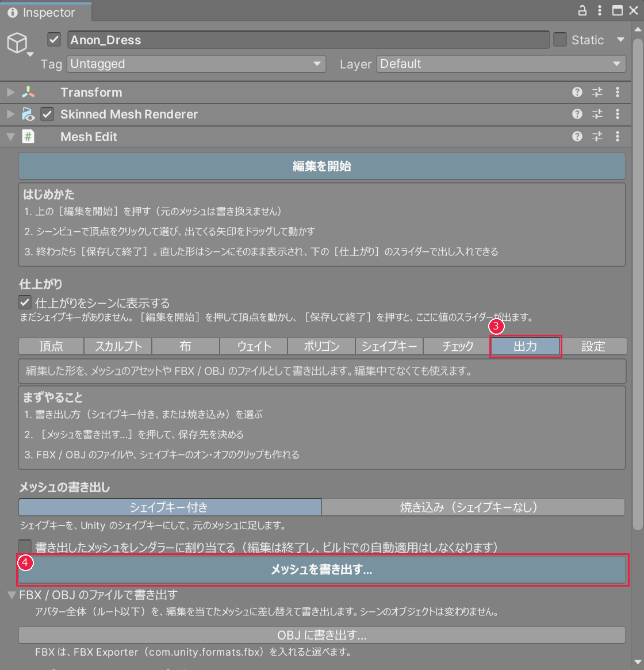Switch to the チェック tab
The width and height of the screenshot is (644, 670).
457,346
